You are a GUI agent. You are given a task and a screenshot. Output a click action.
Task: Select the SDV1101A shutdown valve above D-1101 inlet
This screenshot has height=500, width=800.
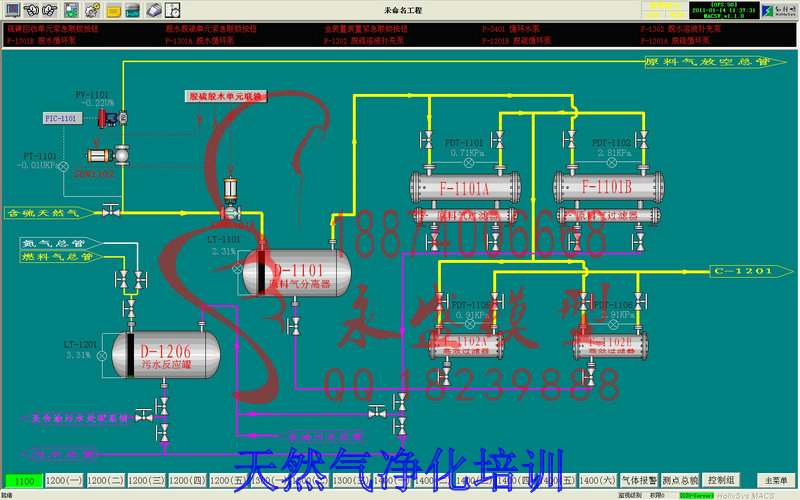231,200
